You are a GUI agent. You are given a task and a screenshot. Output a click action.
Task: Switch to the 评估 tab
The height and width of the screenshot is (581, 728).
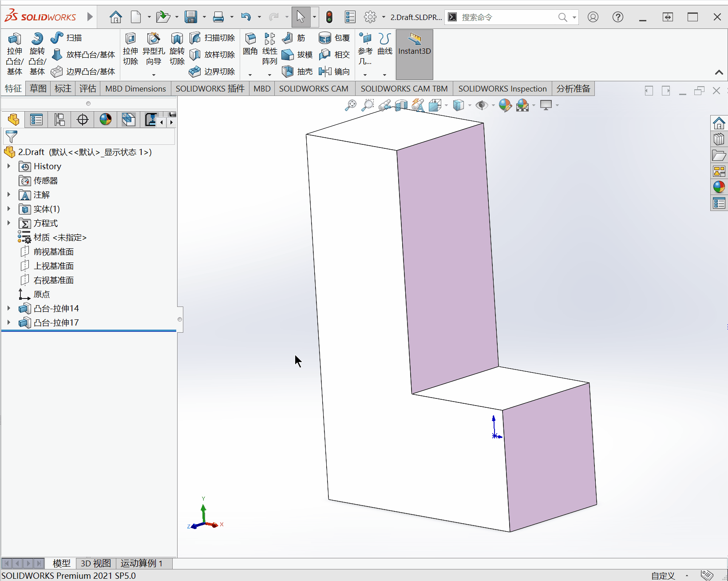pyautogui.click(x=88, y=89)
